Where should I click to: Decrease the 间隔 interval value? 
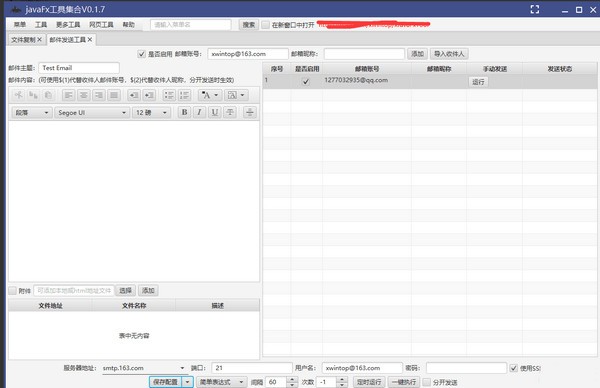coord(292,385)
